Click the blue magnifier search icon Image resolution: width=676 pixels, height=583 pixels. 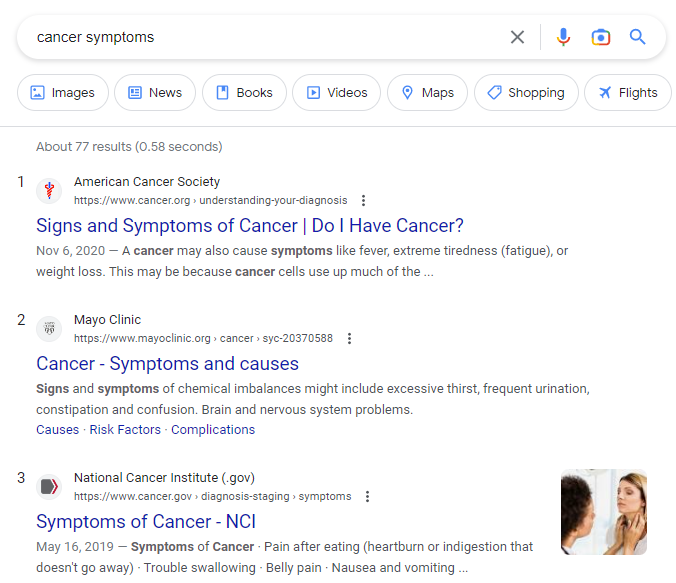[638, 37]
